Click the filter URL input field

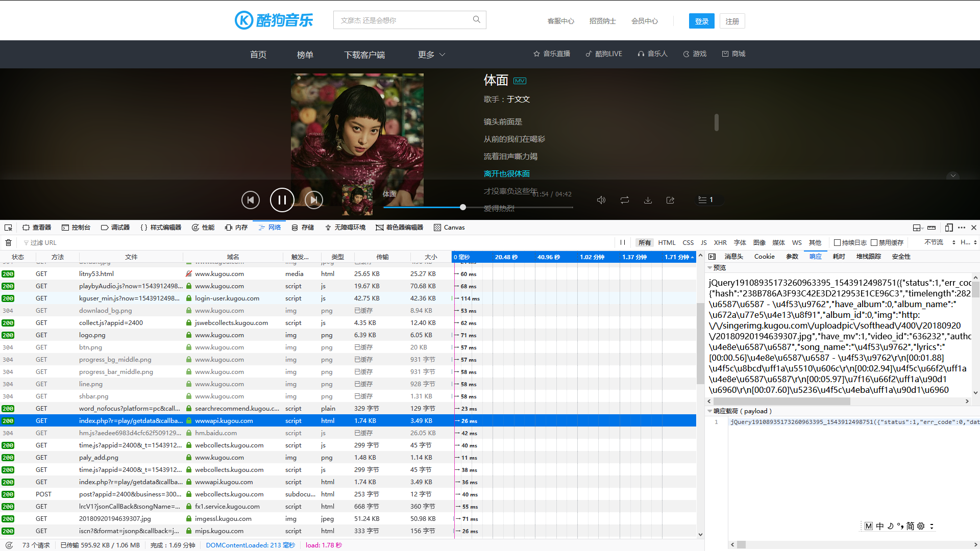coord(316,242)
